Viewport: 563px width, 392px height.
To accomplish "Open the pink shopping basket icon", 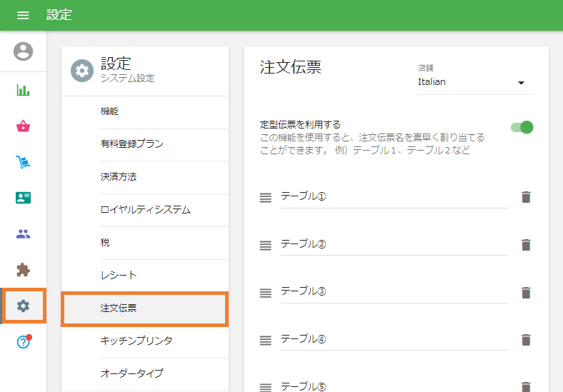I will click(24, 126).
